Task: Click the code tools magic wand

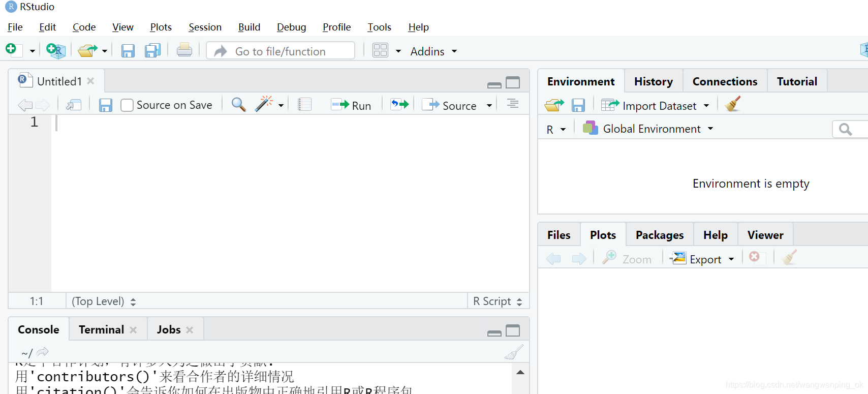Action: (263, 104)
